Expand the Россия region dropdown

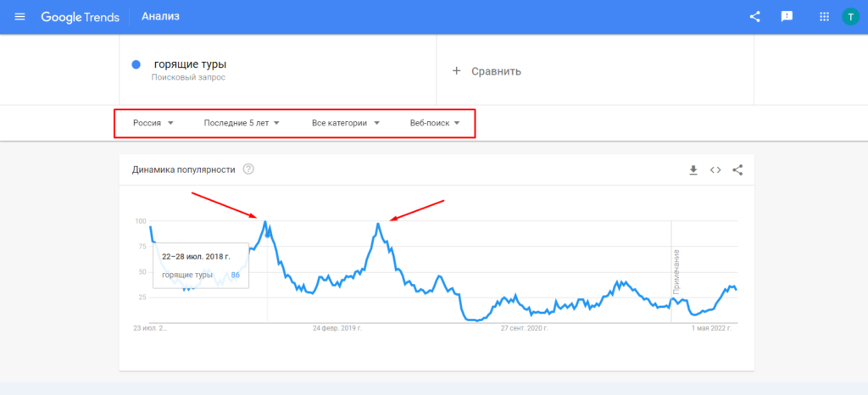coord(153,123)
